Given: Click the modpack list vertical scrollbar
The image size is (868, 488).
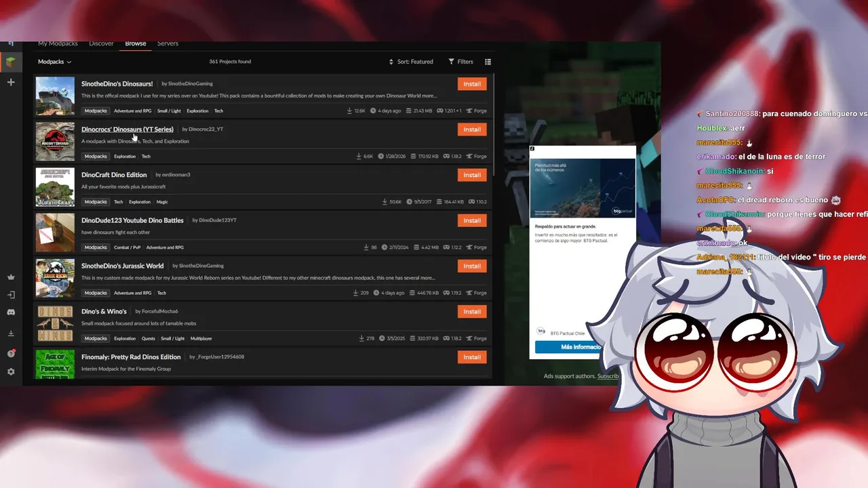Looking at the screenshot, I should coord(494,125).
